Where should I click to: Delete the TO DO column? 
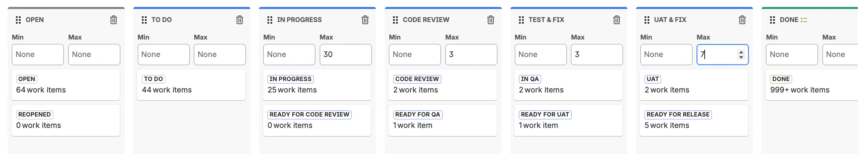[240, 20]
